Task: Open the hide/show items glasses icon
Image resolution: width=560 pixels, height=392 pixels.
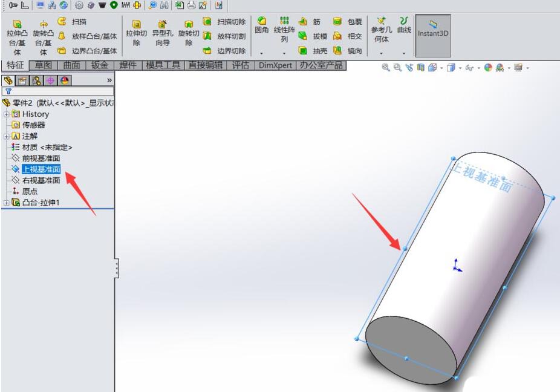Action: (469, 67)
